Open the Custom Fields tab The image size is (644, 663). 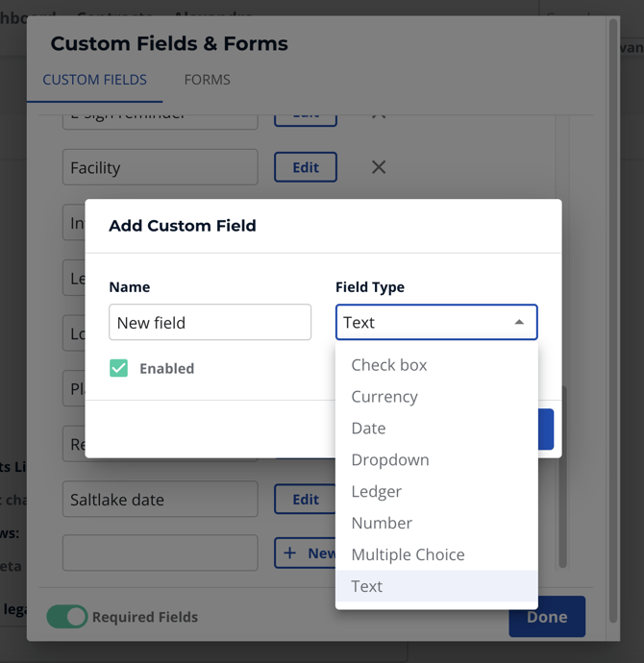coord(94,80)
